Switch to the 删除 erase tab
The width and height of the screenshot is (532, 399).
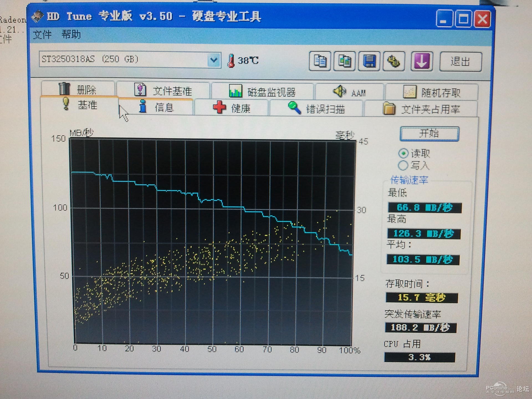78,89
